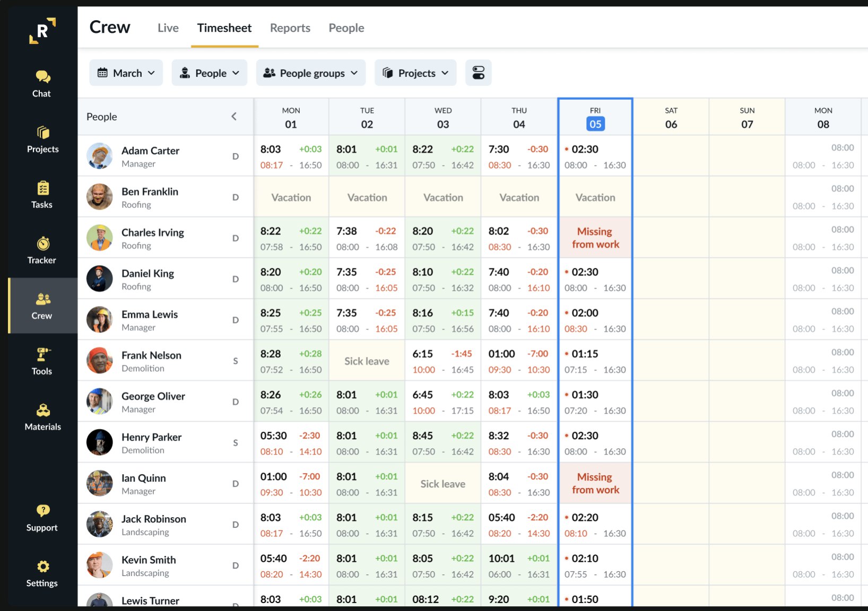Toggle the view switch button beside Projects
Image resolution: width=868 pixels, height=611 pixels.
(478, 73)
